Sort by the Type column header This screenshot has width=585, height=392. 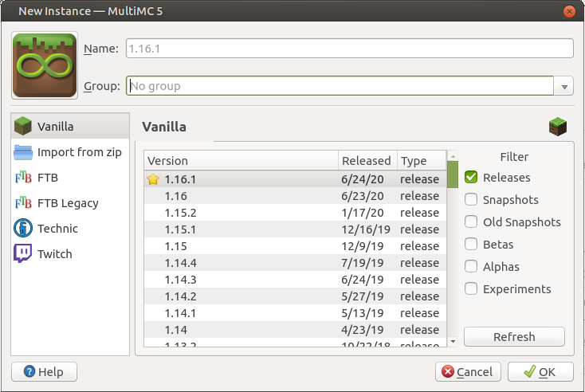(422, 161)
